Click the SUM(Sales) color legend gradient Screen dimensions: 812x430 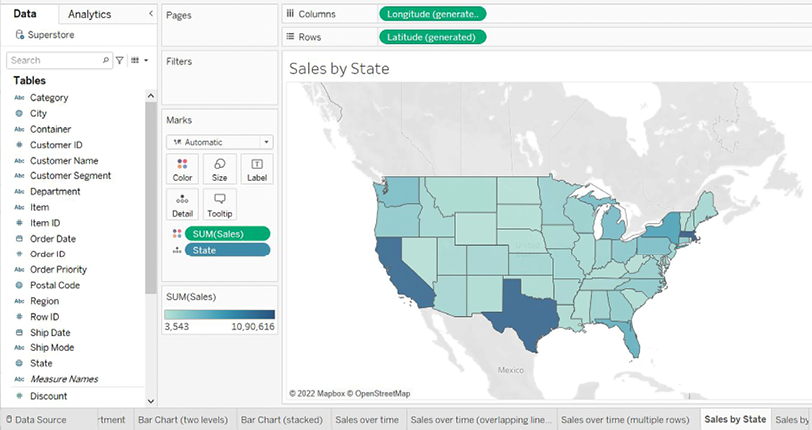[x=219, y=314]
